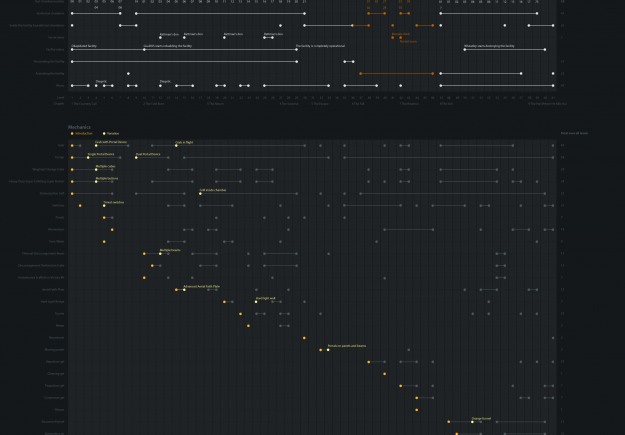Viewport: 625px width, 435px height.
Task: Click the 'Orange funnel' variation marker
Action: point(472,421)
